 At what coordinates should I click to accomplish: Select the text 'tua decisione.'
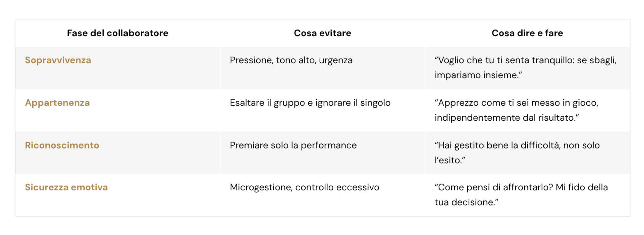(466, 202)
